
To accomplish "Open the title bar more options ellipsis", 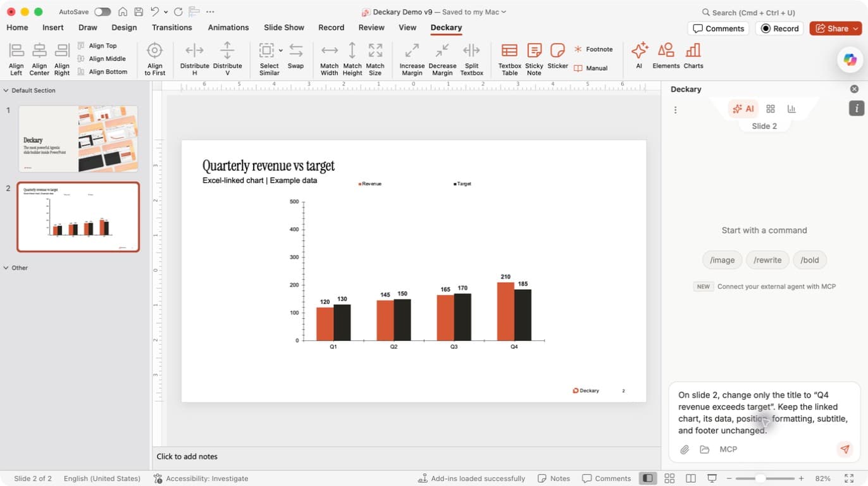I will coord(210,12).
